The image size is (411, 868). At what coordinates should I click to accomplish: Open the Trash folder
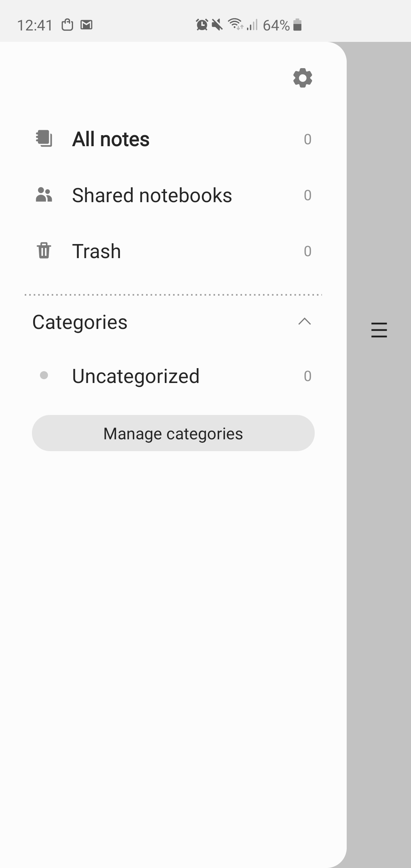[97, 251]
